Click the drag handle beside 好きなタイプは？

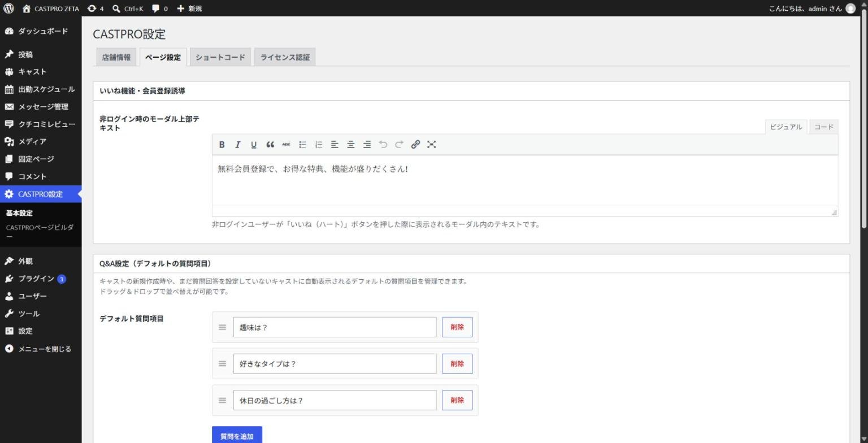pos(223,364)
